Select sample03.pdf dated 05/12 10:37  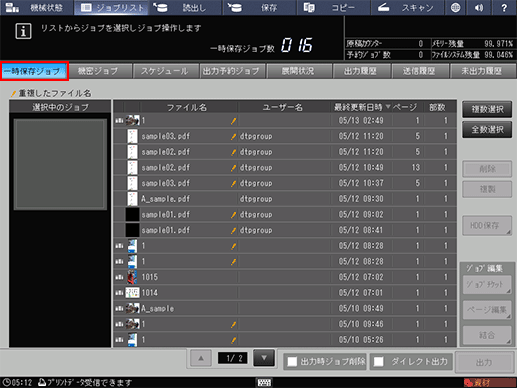pyautogui.click(x=285, y=183)
